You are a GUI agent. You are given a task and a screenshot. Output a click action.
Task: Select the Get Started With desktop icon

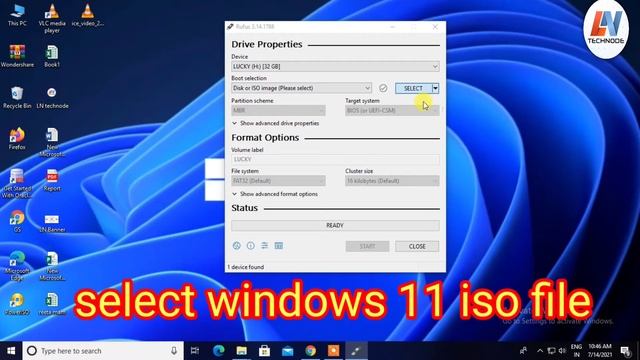[x=17, y=184]
